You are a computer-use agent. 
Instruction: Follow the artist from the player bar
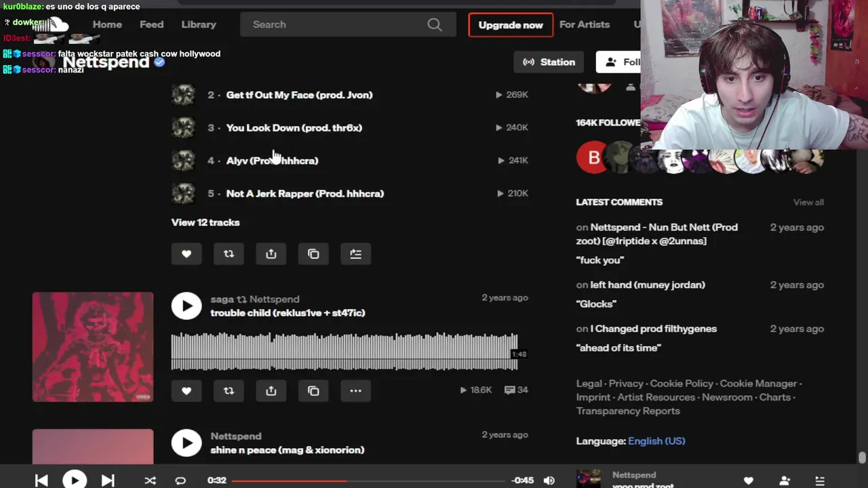(x=785, y=481)
